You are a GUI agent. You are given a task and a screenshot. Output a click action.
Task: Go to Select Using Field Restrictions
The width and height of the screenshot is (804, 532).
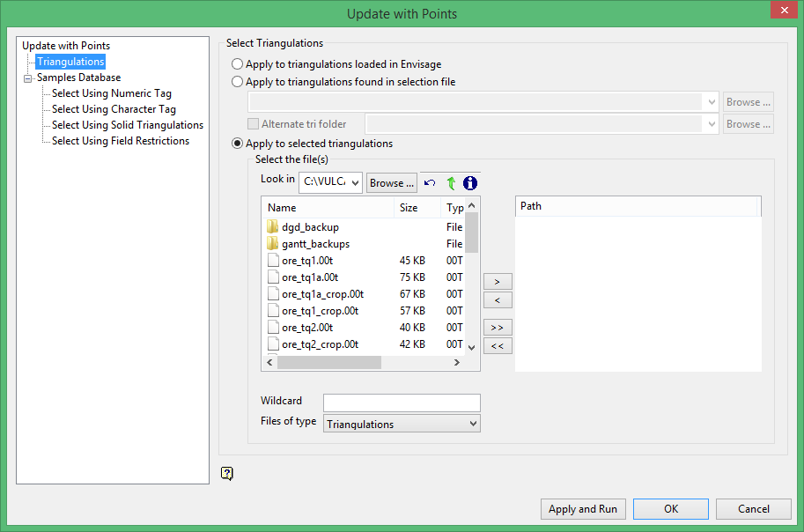(121, 141)
